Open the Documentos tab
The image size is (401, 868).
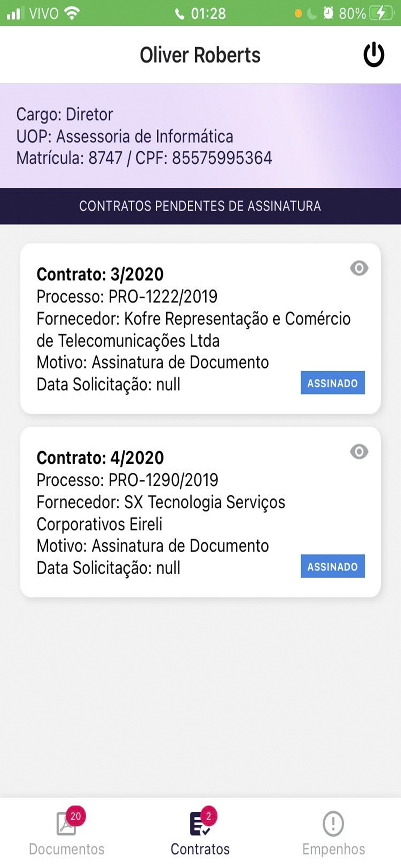pos(67,832)
